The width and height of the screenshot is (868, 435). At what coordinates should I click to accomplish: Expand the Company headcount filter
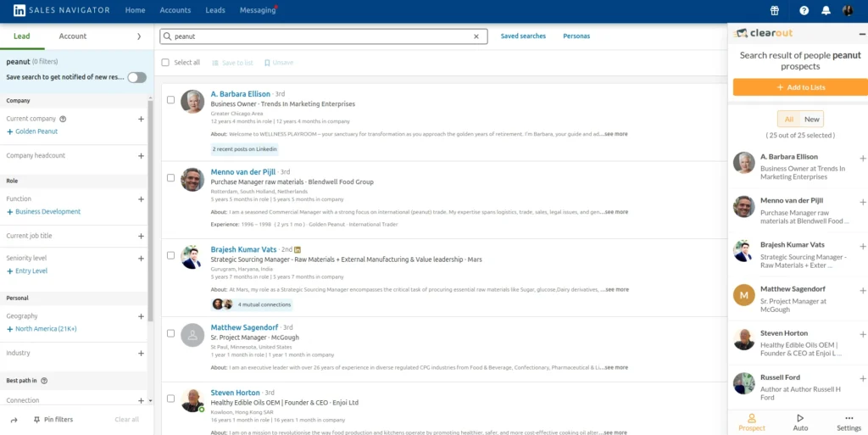142,156
